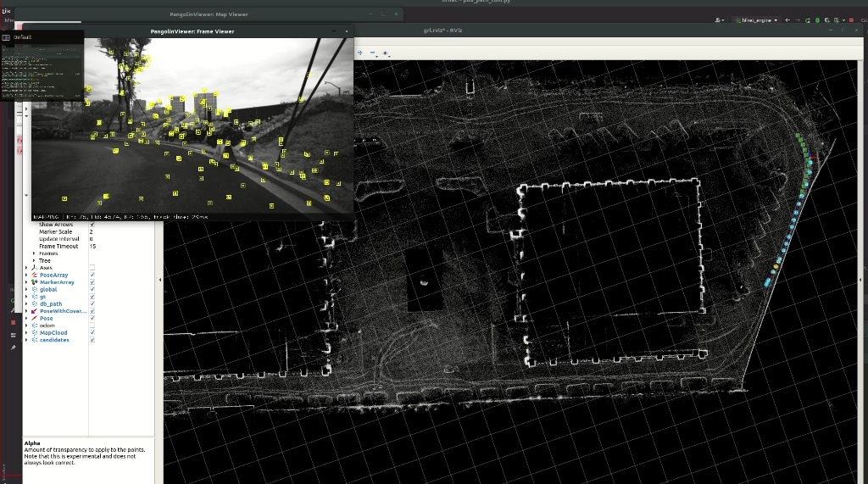Screen dimensions: 868x484
Task: Click the PoseArray display icon
Action: click(34, 275)
